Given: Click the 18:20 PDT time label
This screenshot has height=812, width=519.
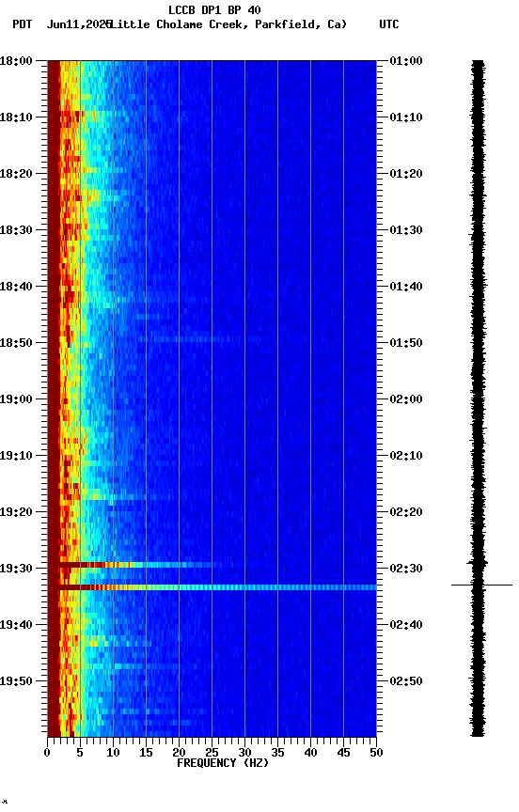Looking at the screenshot, I should 16,174.
